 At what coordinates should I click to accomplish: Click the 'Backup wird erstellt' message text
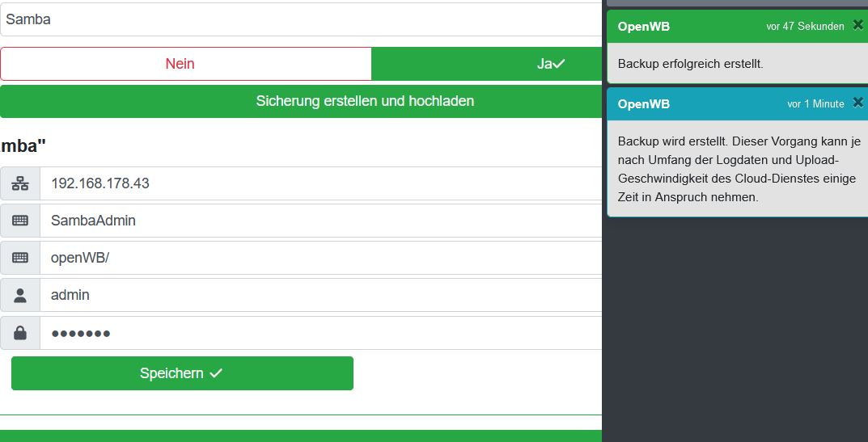click(x=738, y=169)
